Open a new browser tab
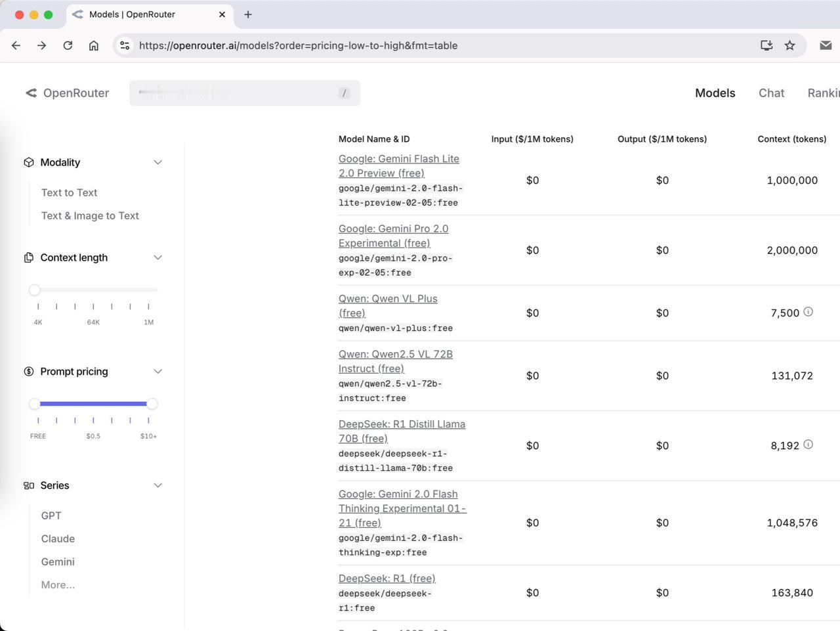This screenshot has width=840, height=631. point(248,14)
